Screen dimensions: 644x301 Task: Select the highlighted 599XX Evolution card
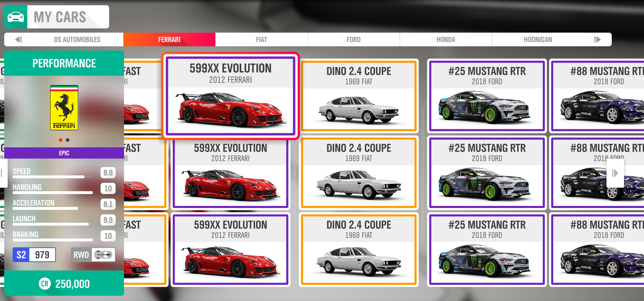click(x=231, y=96)
